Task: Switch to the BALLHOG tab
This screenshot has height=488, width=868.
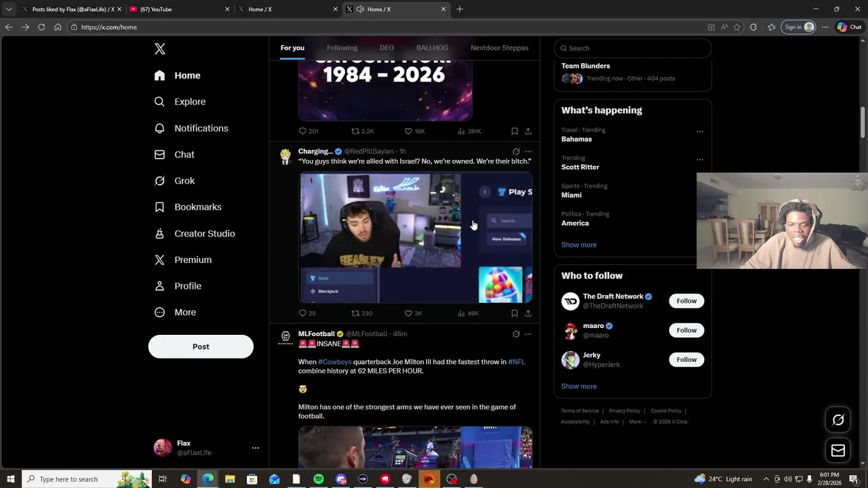Action: [432, 48]
